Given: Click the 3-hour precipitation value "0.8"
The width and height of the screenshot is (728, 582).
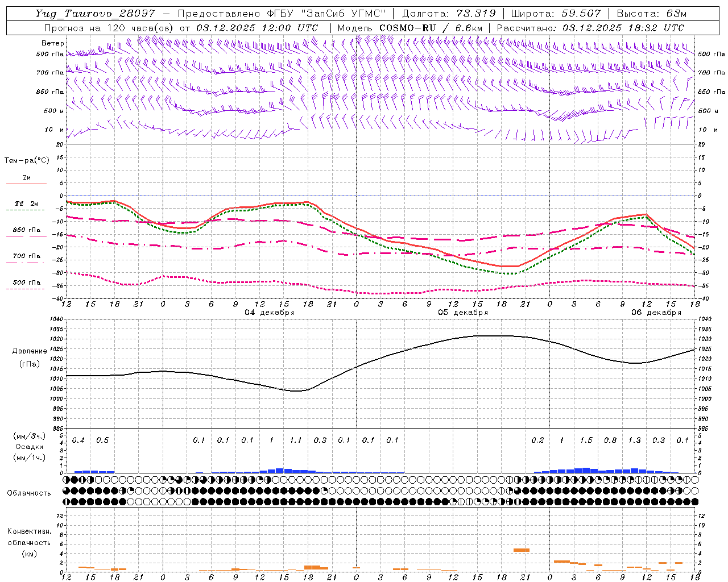Looking at the screenshot, I should point(610,440).
